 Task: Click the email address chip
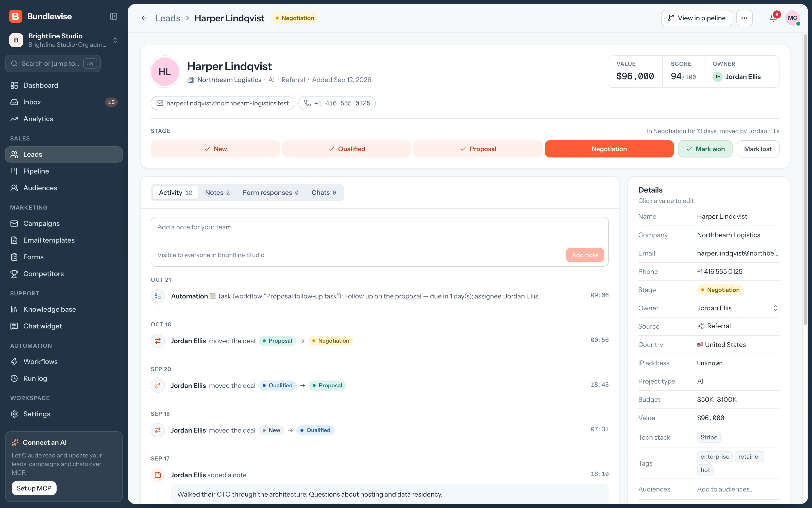point(223,103)
